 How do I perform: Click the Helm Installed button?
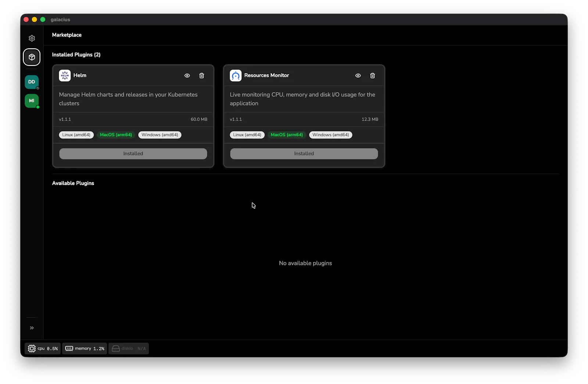(133, 154)
